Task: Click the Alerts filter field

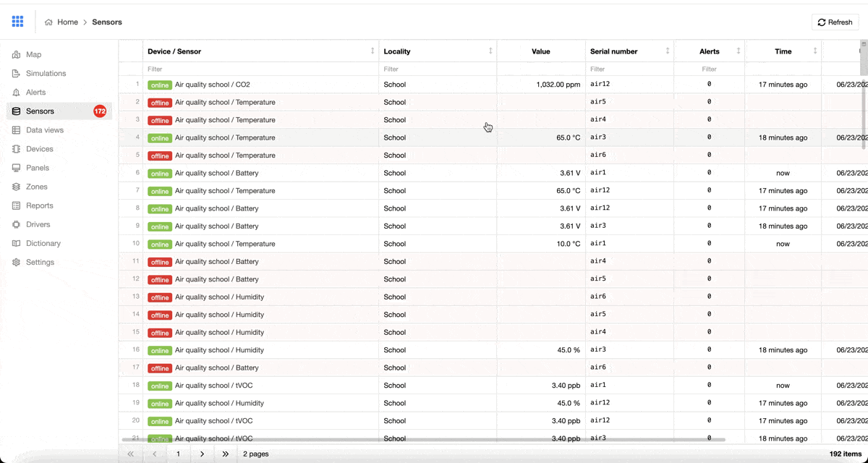Action: [709, 69]
